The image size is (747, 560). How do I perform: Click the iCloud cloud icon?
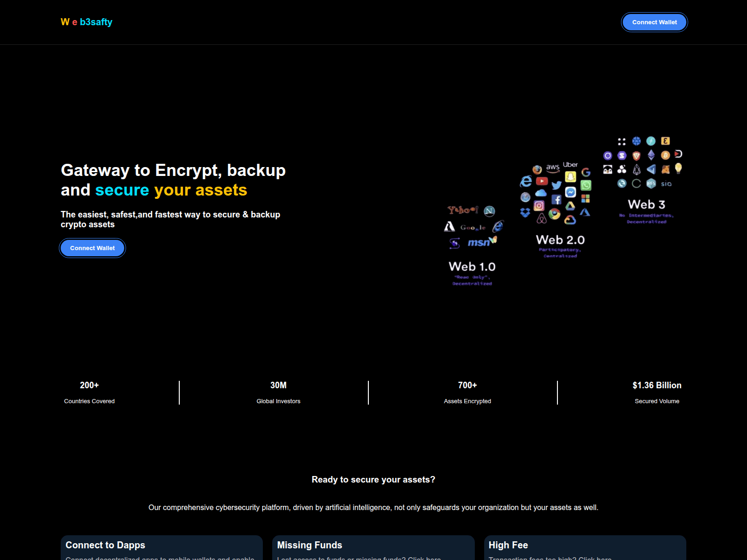(x=541, y=193)
